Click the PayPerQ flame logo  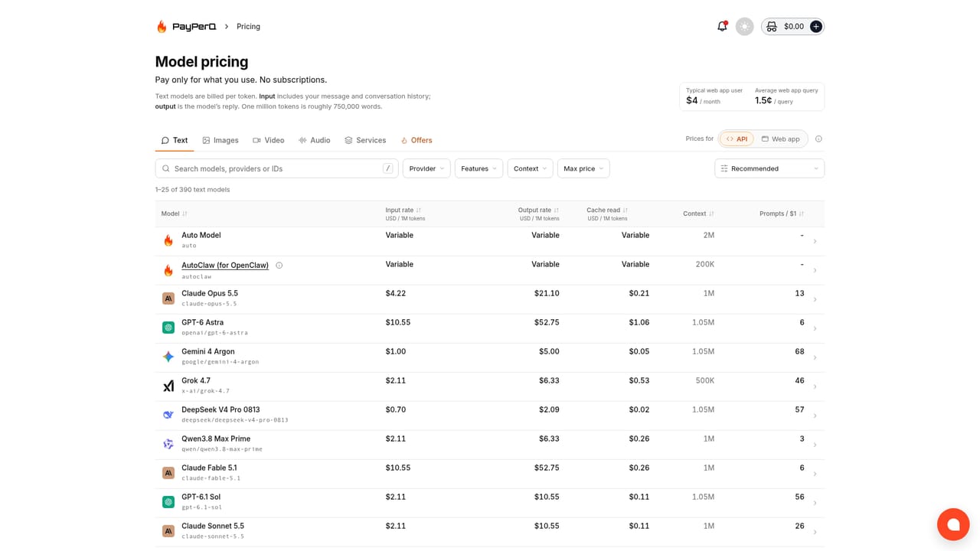click(x=162, y=27)
